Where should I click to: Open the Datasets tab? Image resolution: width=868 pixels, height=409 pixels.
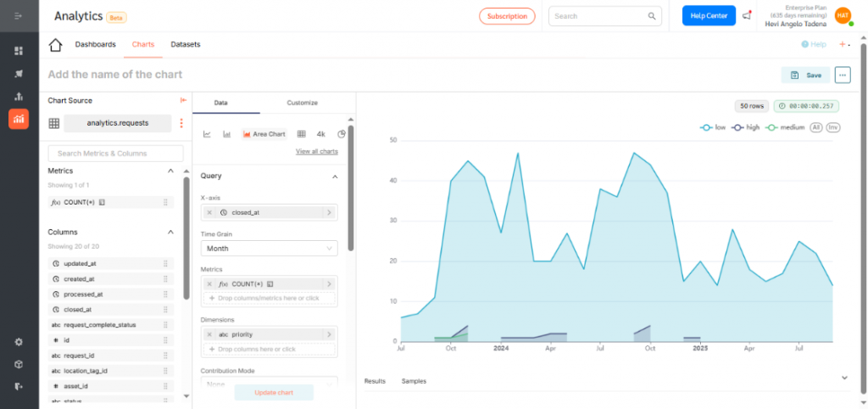point(186,44)
